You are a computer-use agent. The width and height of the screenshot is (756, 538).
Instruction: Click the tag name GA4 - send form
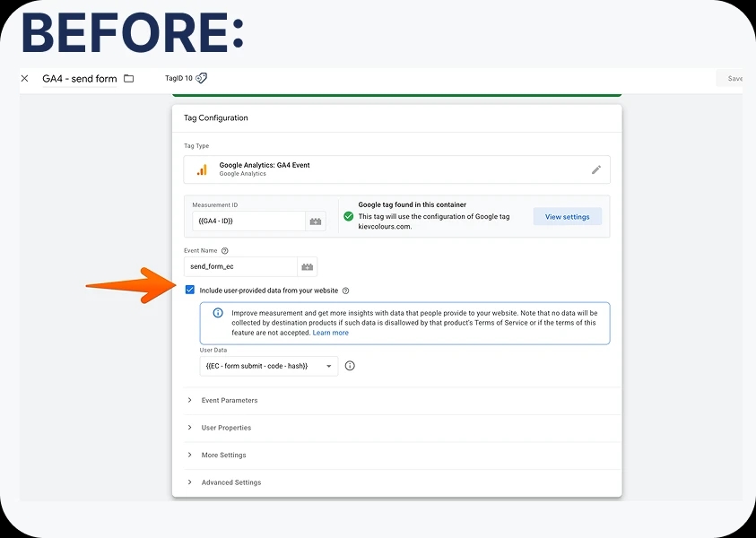pos(80,79)
